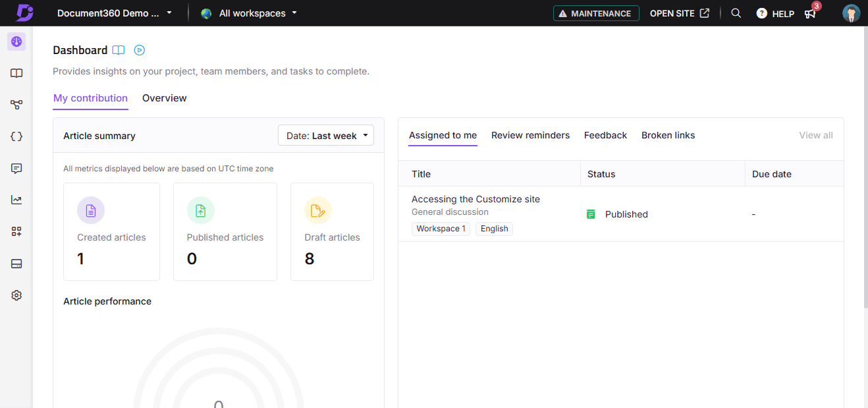Image resolution: width=868 pixels, height=408 pixels.
Task: Select the Broken links tab
Action: (668, 135)
